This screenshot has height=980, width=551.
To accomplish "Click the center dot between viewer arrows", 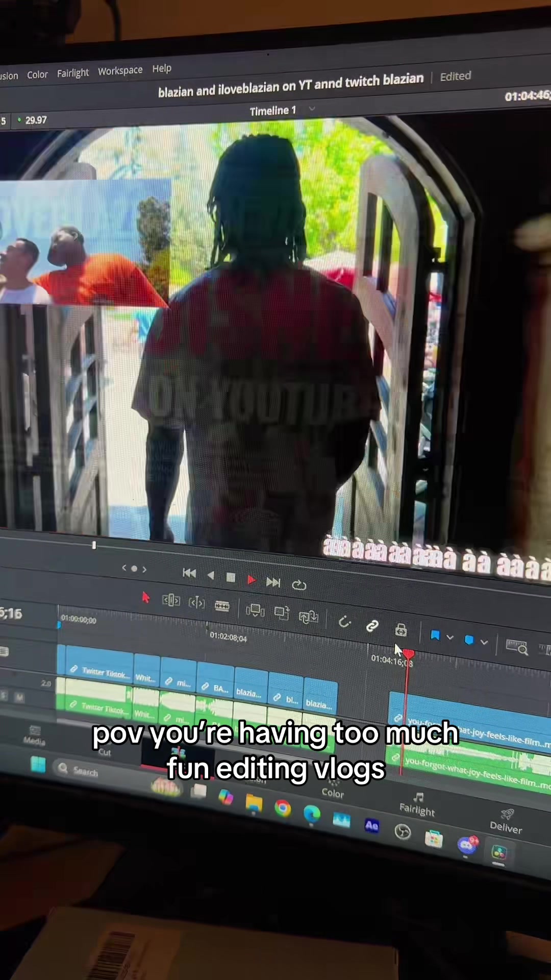I will [134, 568].
